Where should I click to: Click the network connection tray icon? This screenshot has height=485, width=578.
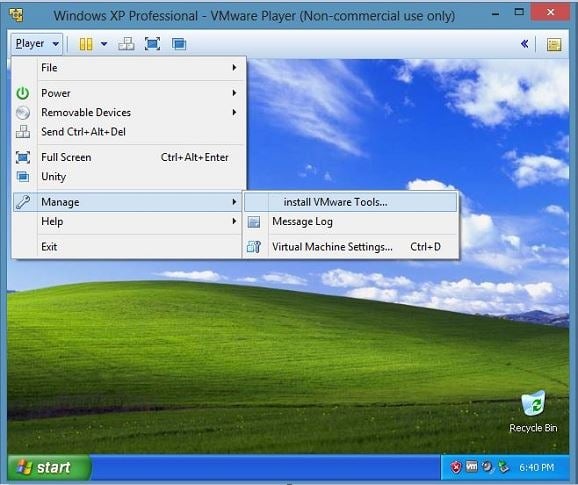[503, 467]
